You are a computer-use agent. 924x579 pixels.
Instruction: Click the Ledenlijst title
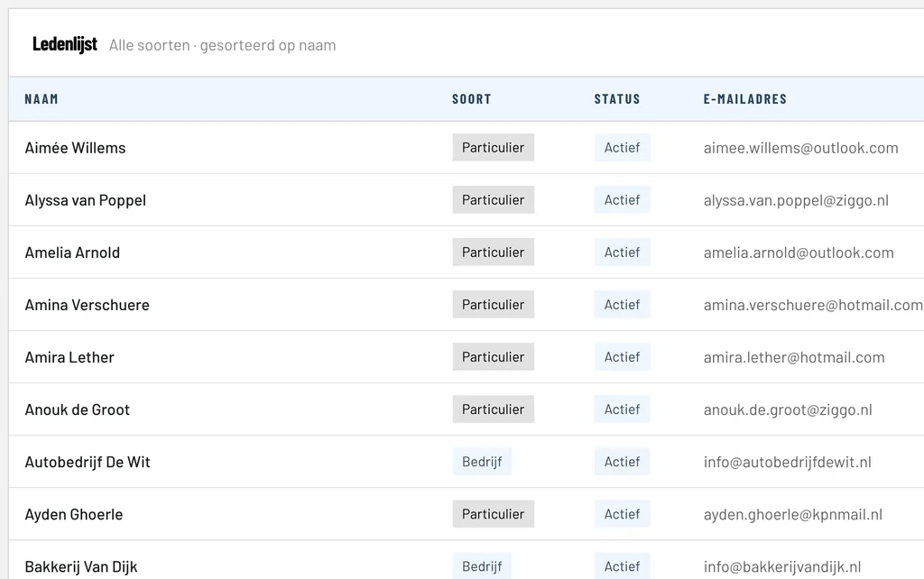(65, 44)
